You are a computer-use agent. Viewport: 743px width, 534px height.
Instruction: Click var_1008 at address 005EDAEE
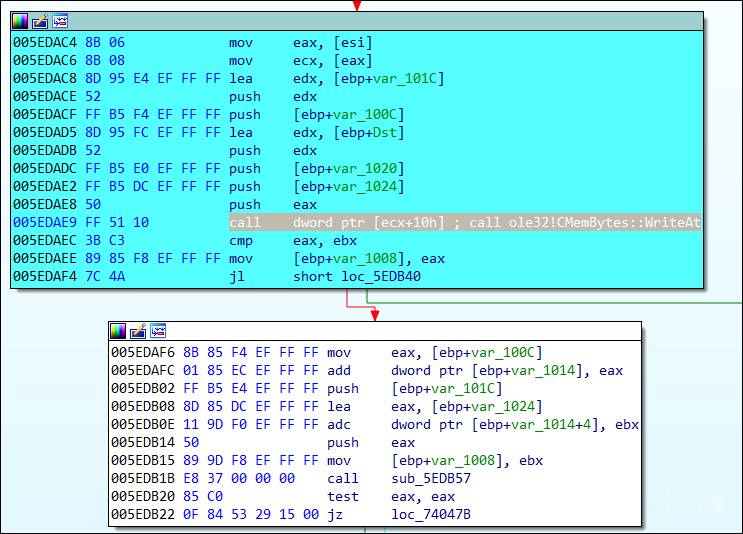365,258
